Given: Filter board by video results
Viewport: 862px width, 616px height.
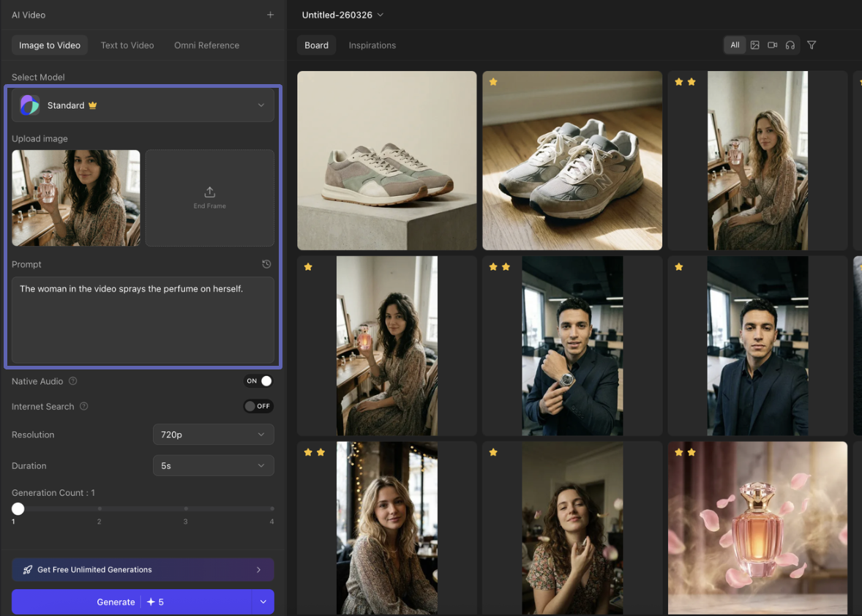Looking at the screenshot, I should point(772,45).
